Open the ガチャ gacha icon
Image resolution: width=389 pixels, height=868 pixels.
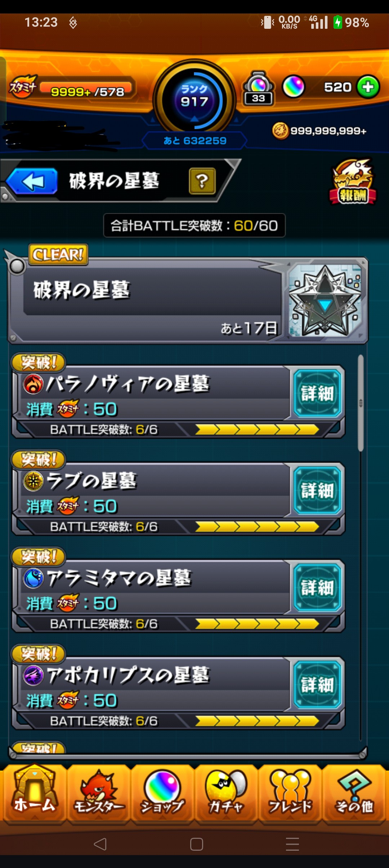(226, 794)
